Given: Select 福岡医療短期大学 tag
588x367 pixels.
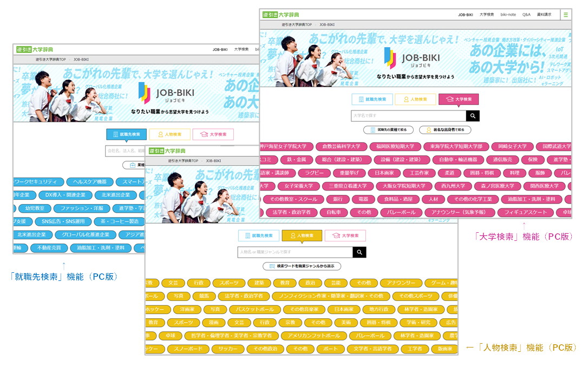Looking at the screenshot, I should click(x=395, y=147).
